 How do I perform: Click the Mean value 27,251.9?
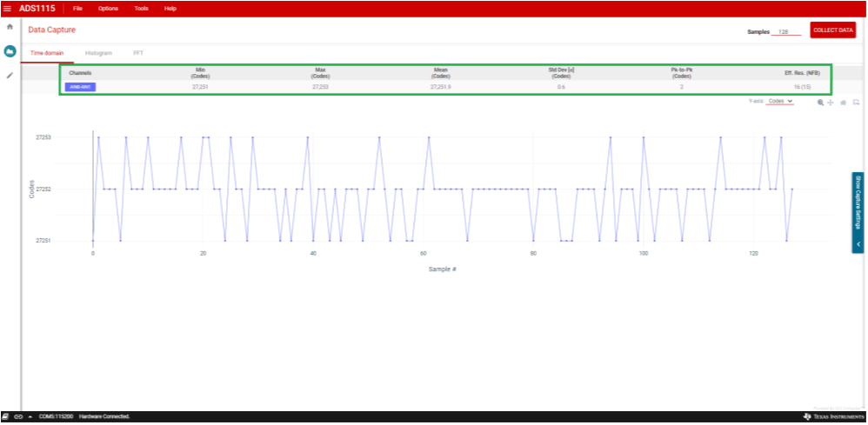[441, 87]
